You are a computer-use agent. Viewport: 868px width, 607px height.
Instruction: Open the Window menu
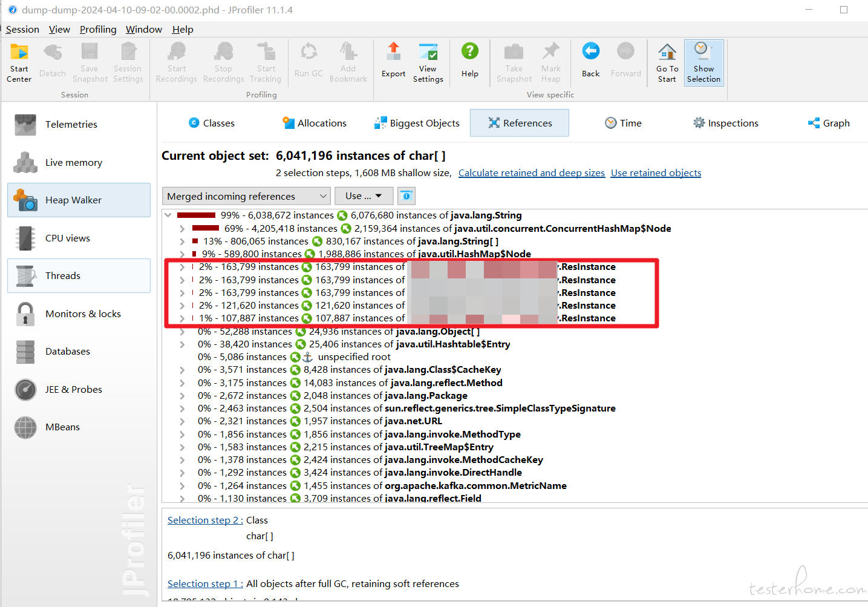pos(144,29)
